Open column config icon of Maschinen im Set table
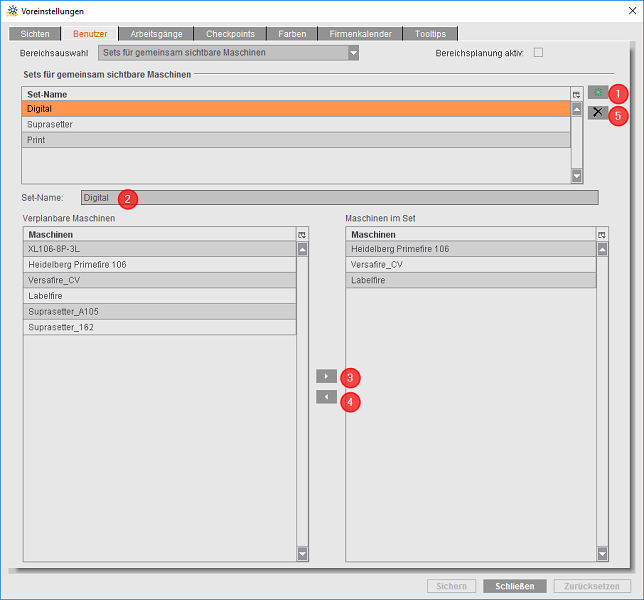Screen dimensions: 644x600 [x=602, y=235]
